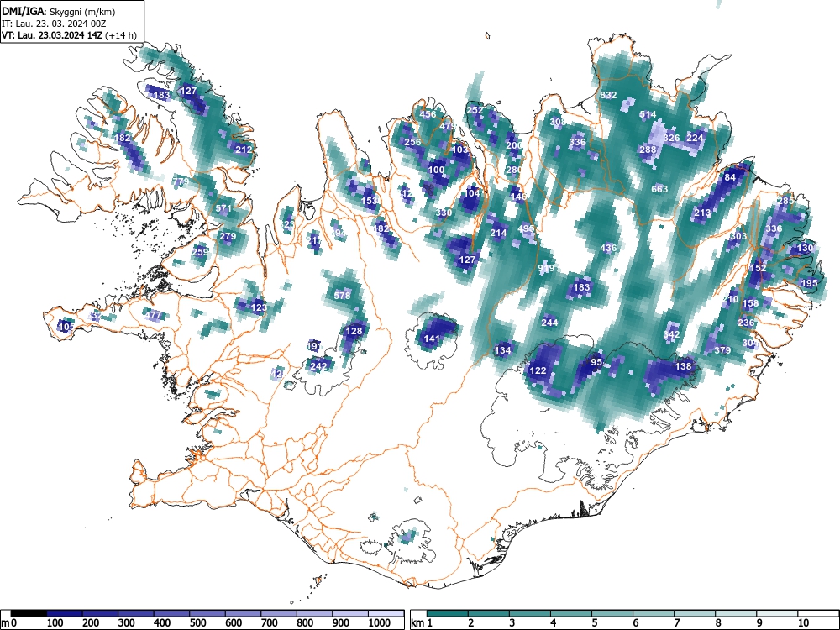This screenshot has height=630, width=840.
Task: Click the '158' visibility value
Action: [750, 303]
